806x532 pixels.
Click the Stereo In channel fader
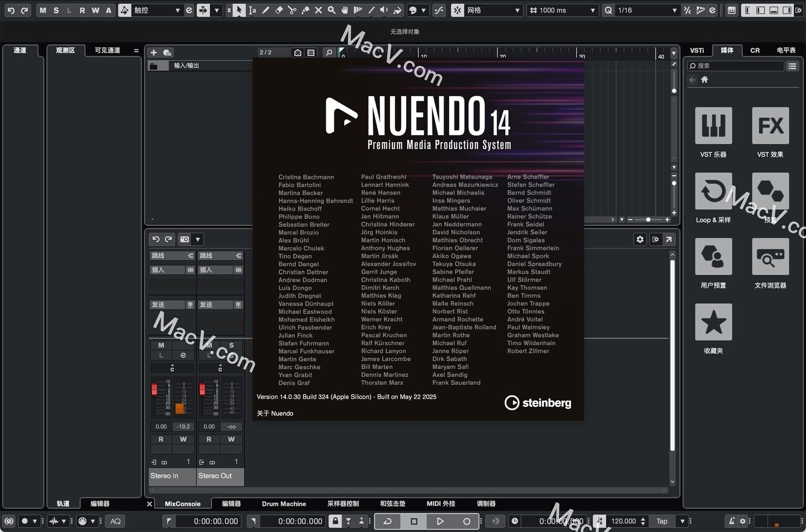pos(154,390)
